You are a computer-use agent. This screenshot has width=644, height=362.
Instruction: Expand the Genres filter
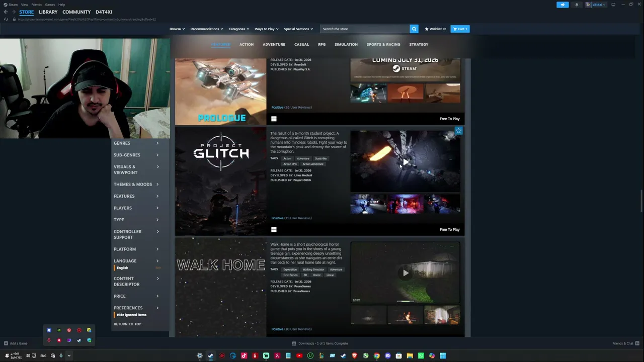(x=136, y=143)
